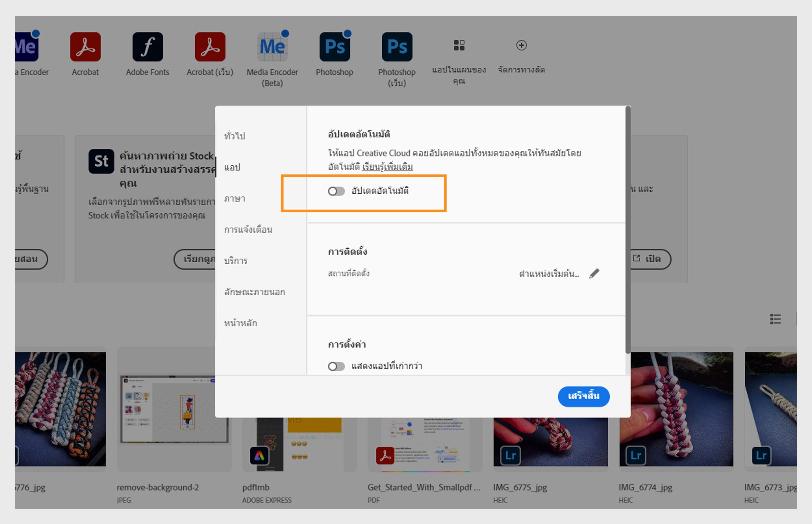812x524 pixels.
Task: Click the pencil icon to edit install location
Action: click(594, 273)
